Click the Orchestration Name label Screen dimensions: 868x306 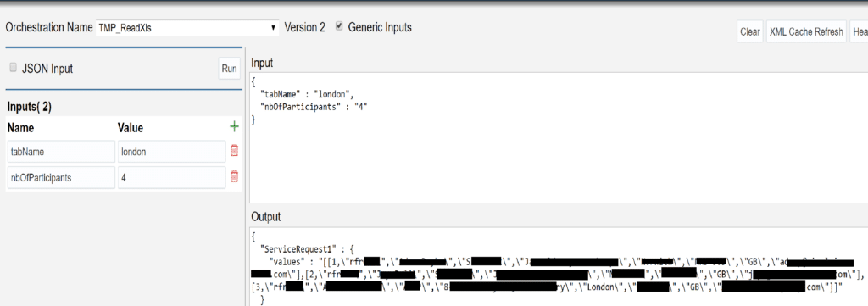(x=48, y=28)
